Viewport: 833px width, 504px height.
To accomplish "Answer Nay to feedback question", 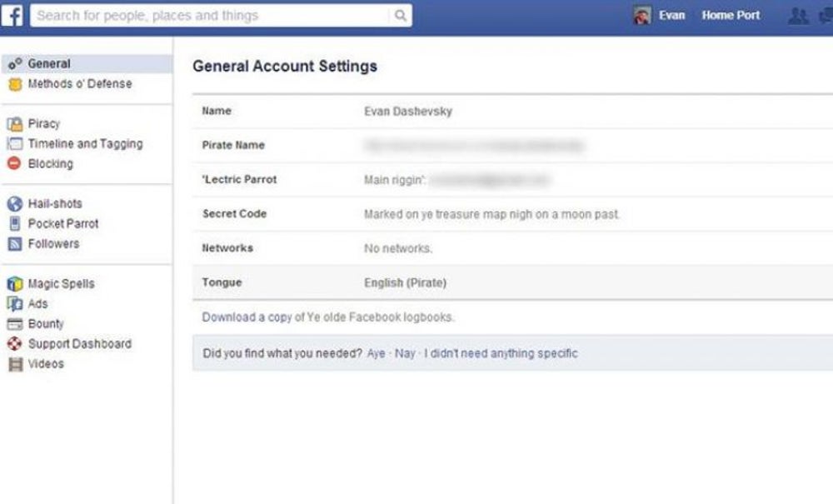I will (405, 353).
